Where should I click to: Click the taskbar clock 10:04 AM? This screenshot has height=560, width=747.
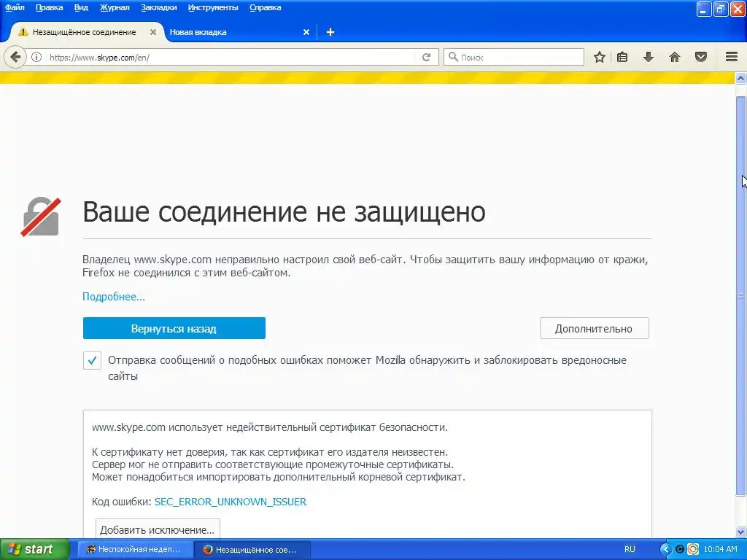tap(720, 550)
